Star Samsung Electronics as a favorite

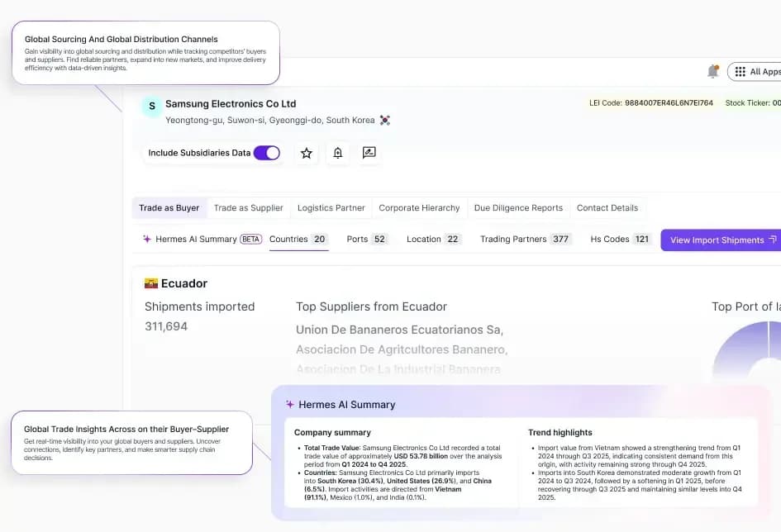click(x=307, y=153)
